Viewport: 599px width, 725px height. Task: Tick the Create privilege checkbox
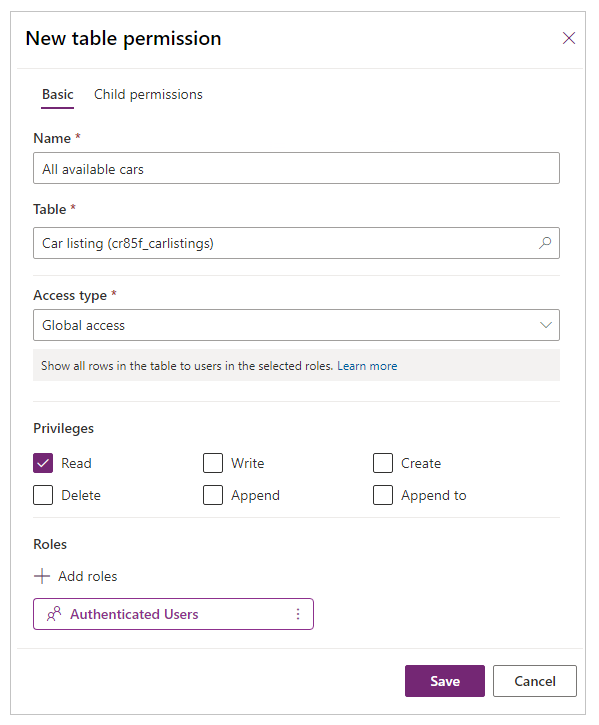(x=383, y=463)
